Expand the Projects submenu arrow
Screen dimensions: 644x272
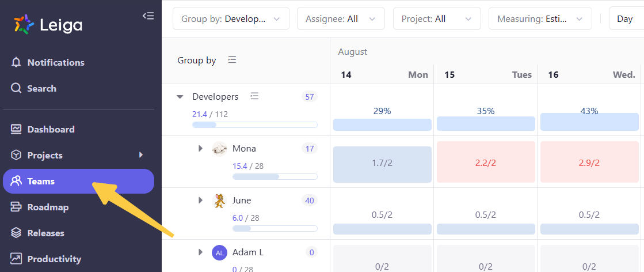(141, 154)
